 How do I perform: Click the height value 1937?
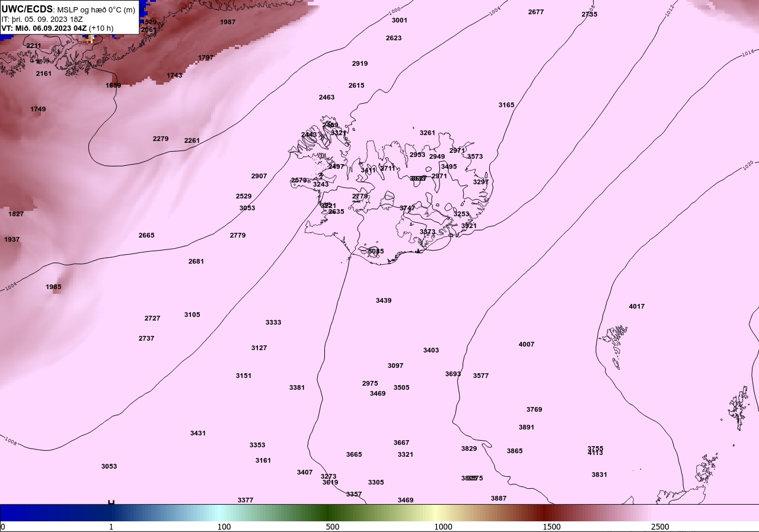coord(12,239)
